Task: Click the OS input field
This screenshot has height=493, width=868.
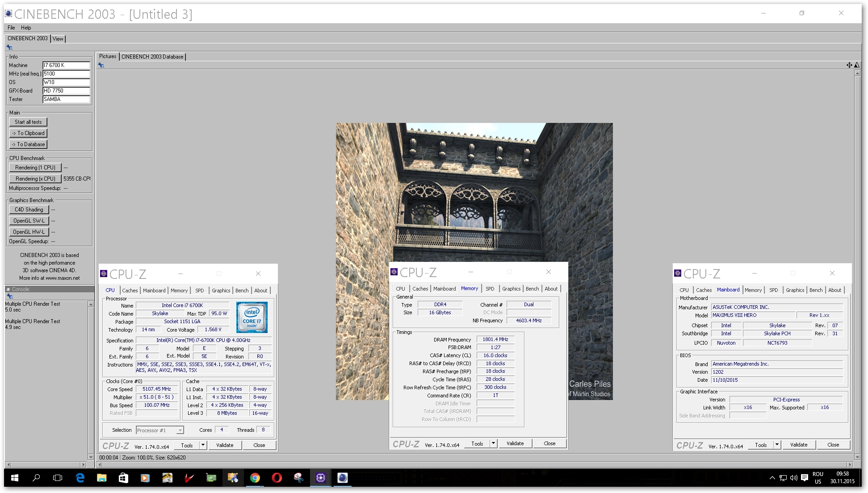Action: pyautogui.click(x=66, y=82)
